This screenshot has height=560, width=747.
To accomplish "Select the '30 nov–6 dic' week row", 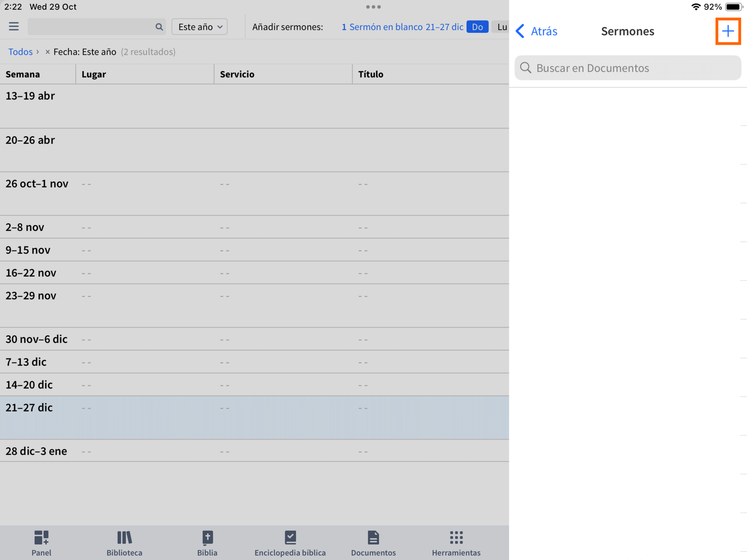I will [254, 339].
